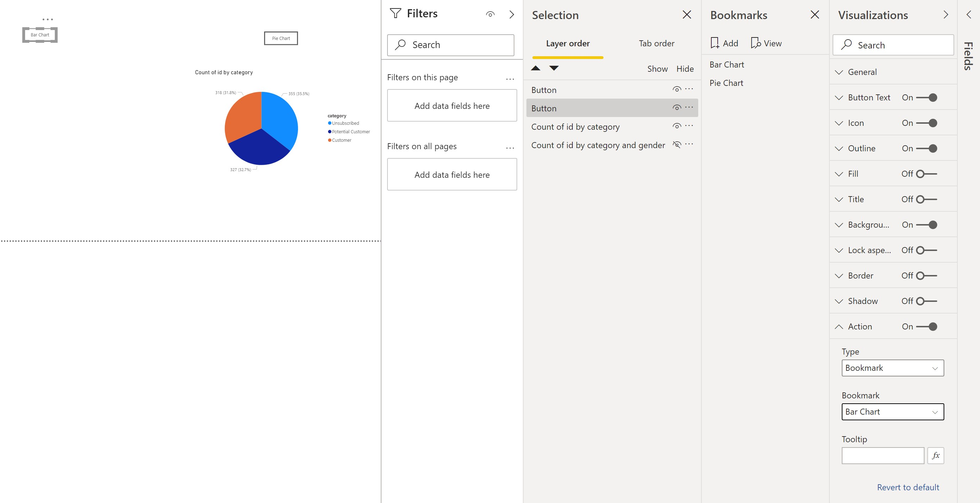
Task: Expand the Icon section
Action: 839,123
